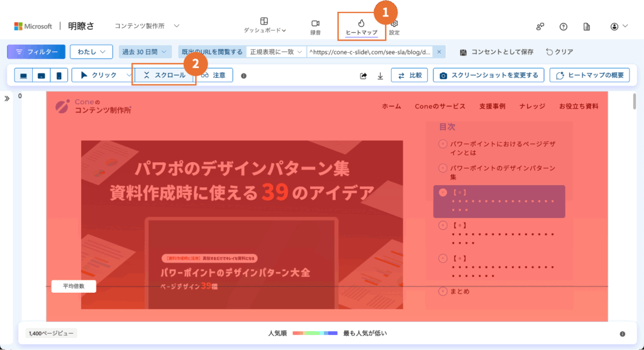Click パワーポイントにおけるページデザインとは contents item

click(497, 148)
